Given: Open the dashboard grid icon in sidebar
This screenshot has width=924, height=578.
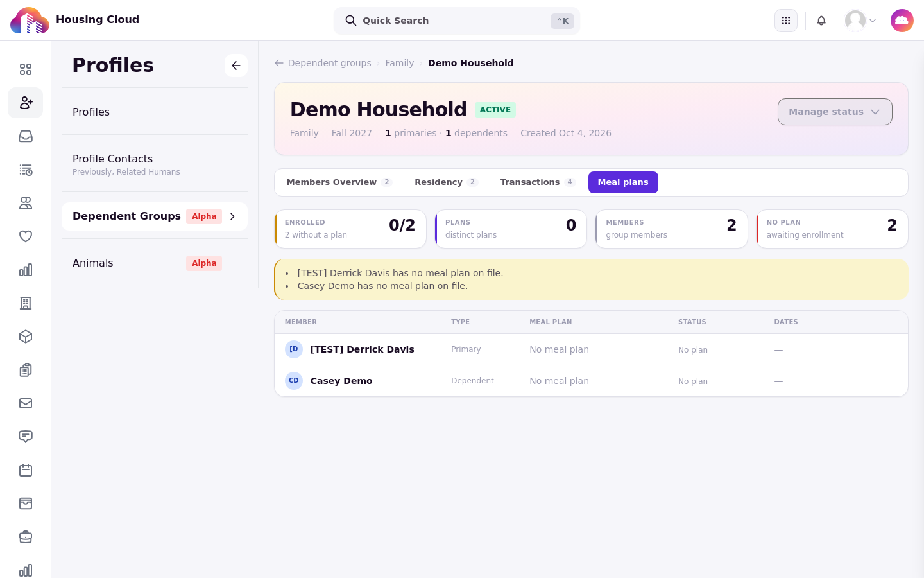Looking at the screenshot, I should coord(26,69).
